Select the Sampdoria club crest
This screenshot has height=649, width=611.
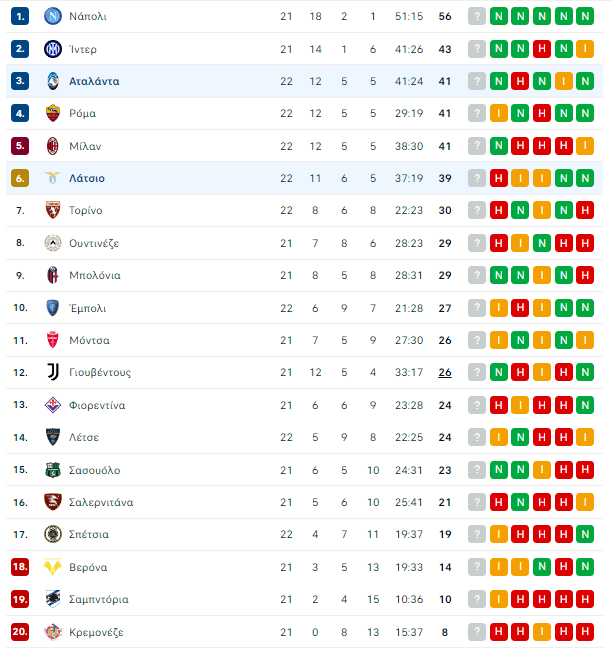click(53, 599)
